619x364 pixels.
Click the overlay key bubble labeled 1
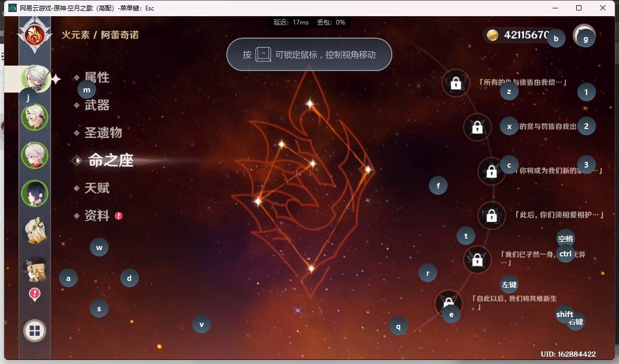(x=586, y=92)
